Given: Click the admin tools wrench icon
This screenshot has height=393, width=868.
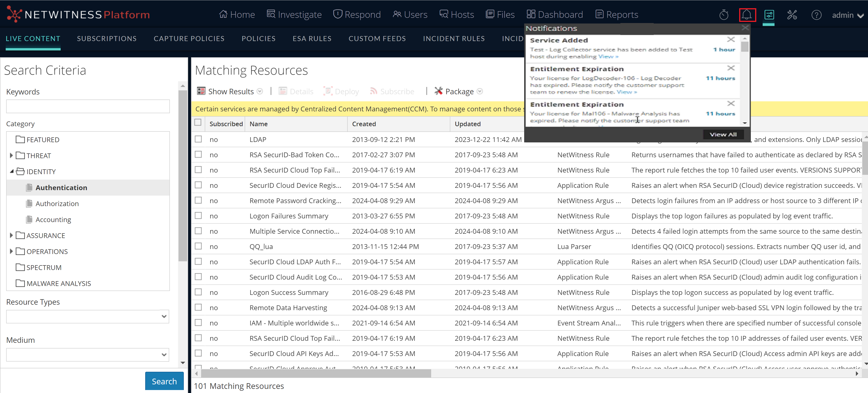Looking at the screenshot, I should coord(792,15).
